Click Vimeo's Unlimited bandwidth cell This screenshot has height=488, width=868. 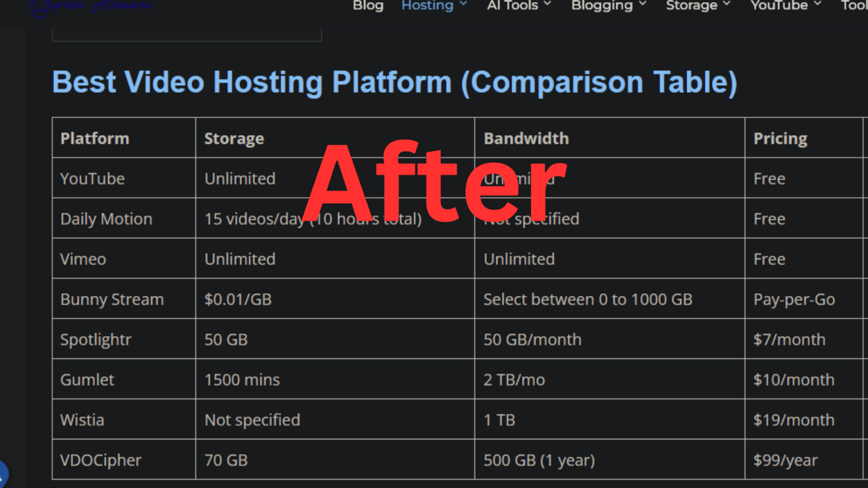pyautogui.click(x=610, y=259)
